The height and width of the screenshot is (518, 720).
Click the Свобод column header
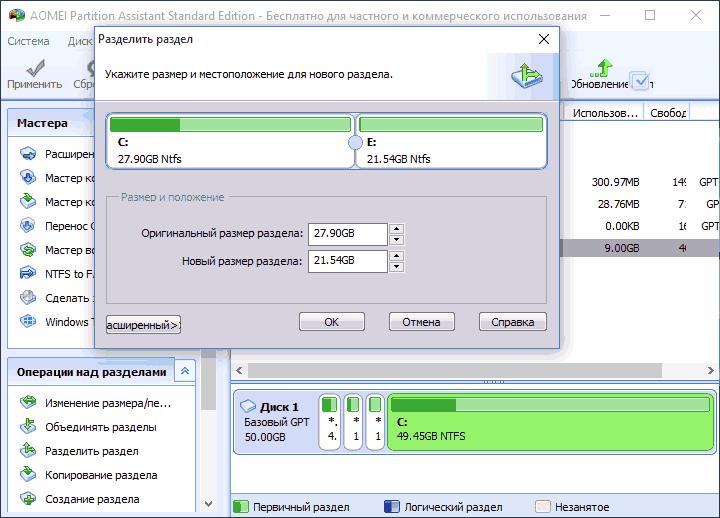click(x=667, y=113)
